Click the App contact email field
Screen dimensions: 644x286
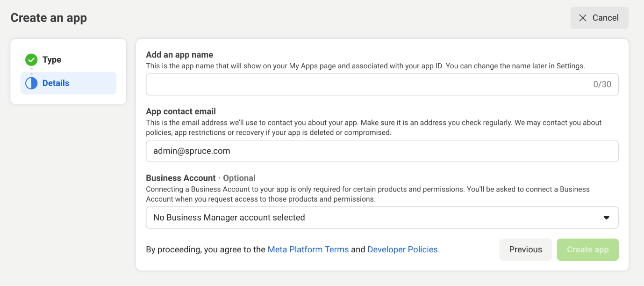(381, 151)
